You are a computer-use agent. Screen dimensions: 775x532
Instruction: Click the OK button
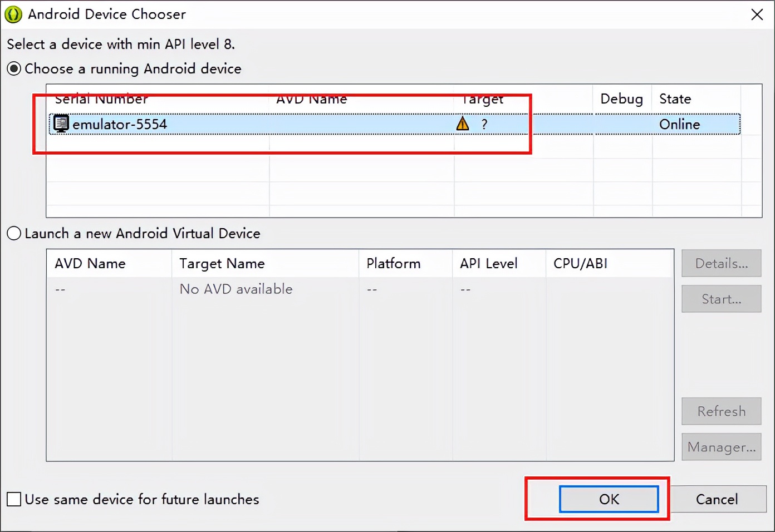(x=609, y=499)
